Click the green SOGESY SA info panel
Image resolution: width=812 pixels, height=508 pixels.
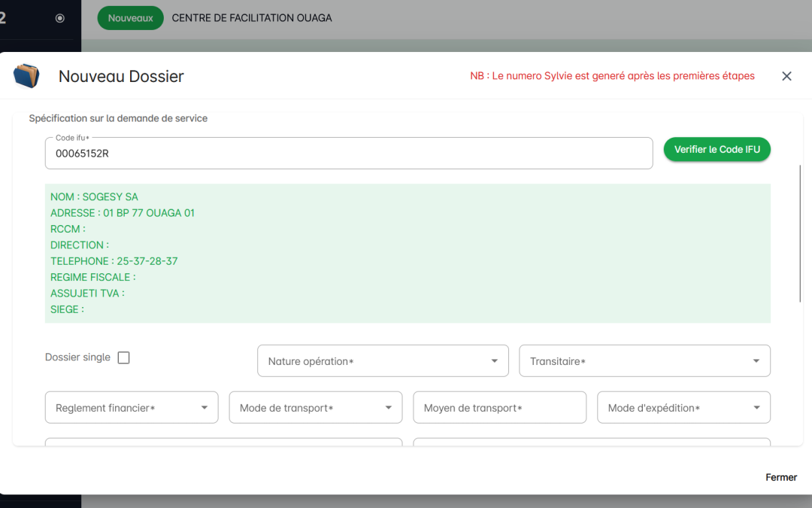[408, 254]
